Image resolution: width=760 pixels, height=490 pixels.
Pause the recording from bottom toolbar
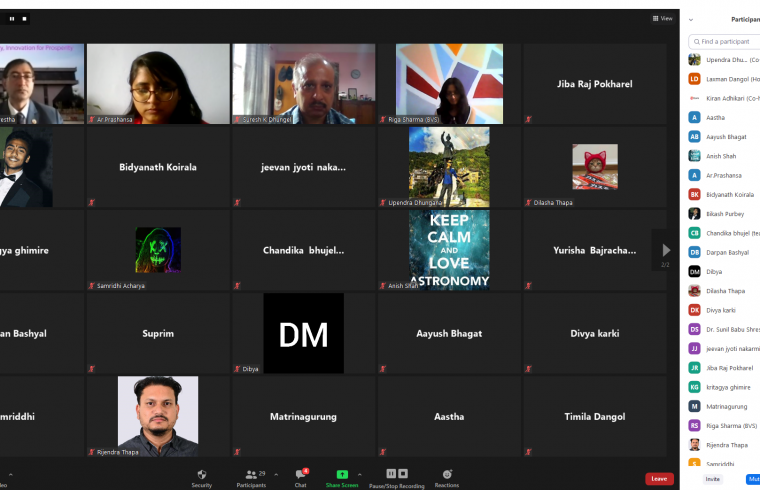[x=391, y=474]
